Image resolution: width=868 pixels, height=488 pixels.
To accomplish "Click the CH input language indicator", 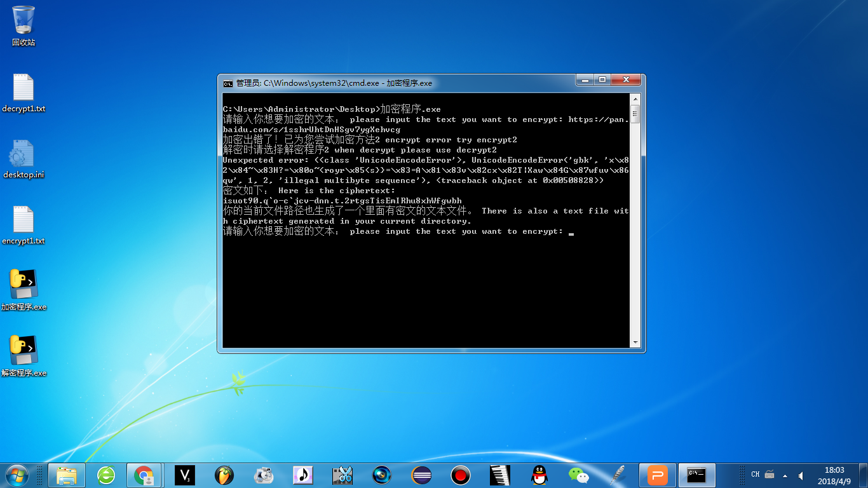I will (755, 475).
